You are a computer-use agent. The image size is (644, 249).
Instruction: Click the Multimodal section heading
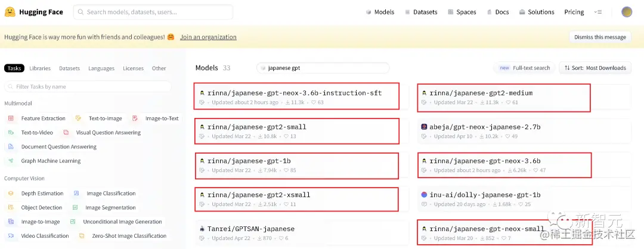[18, 104]
